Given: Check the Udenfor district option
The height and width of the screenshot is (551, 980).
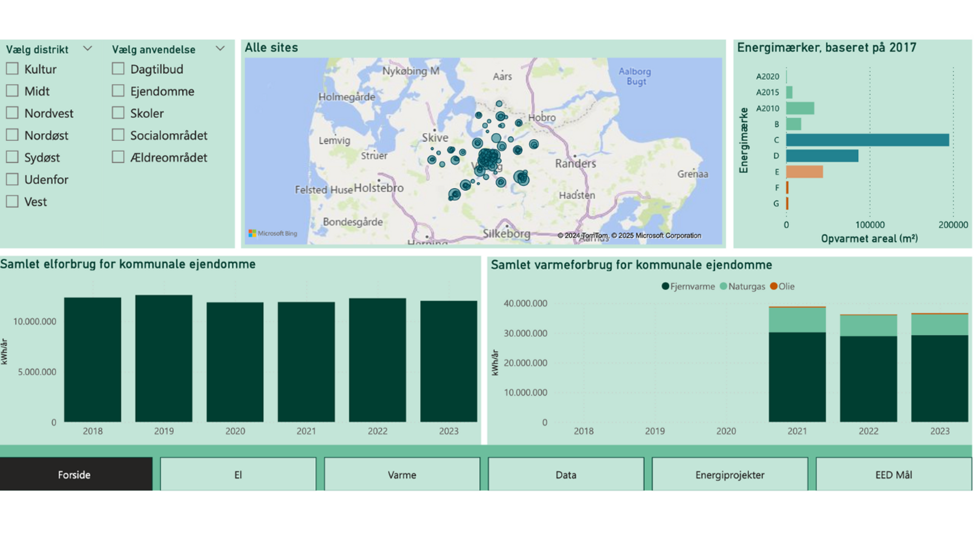Looking at the screenshot, I should 12,180.
